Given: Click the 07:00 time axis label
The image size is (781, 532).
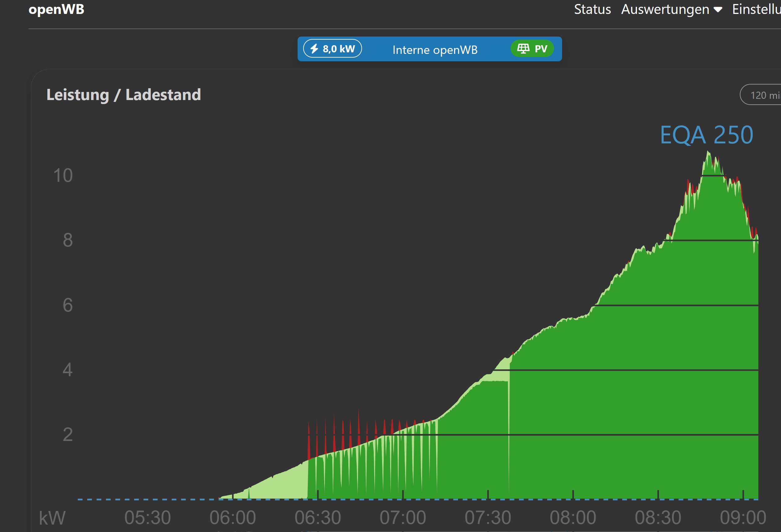Looking at the screenshot, I should [x=403, y=517].
